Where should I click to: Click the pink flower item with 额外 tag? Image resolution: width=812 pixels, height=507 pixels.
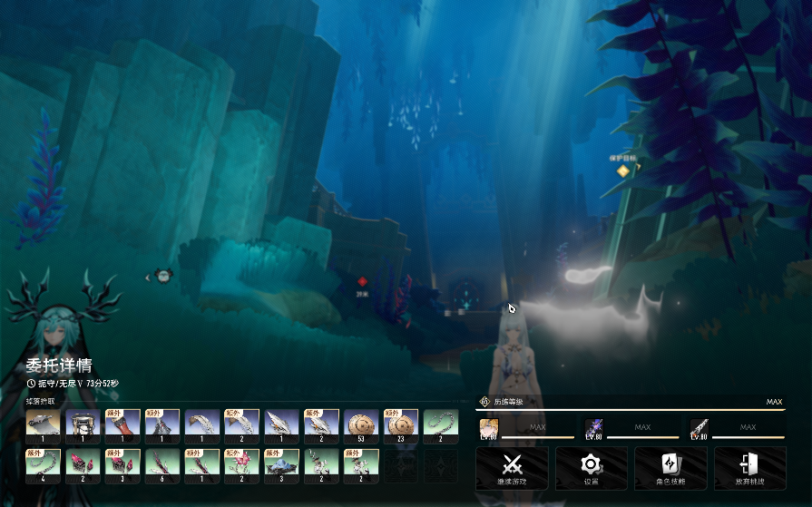click(x=242, y=465)
